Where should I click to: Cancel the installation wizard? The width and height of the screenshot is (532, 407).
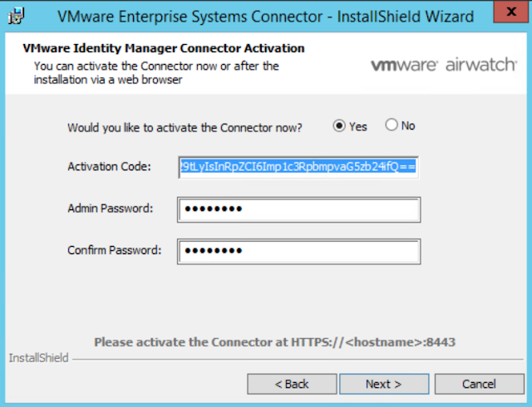click(479, 384)
